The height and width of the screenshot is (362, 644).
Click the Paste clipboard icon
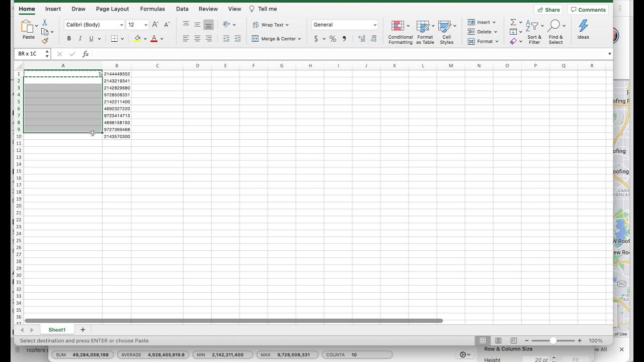[x=27, y=27]
